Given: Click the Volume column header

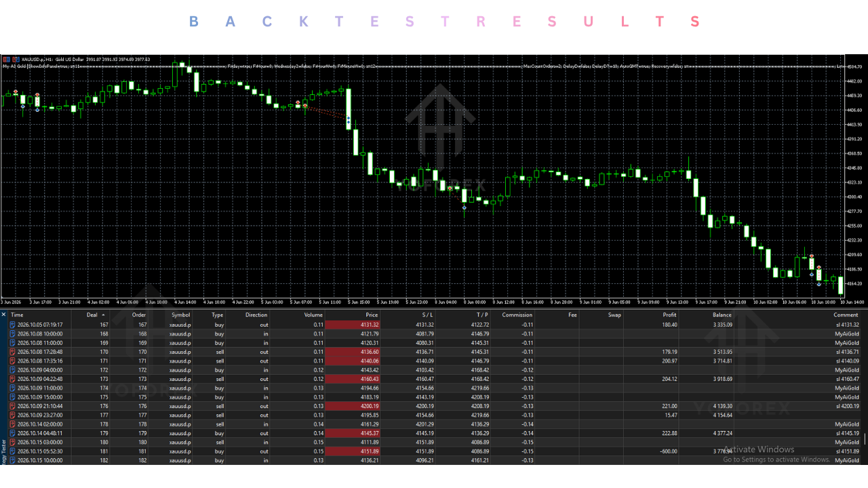Looking at the screenshot, I should [x=313, y=314].
